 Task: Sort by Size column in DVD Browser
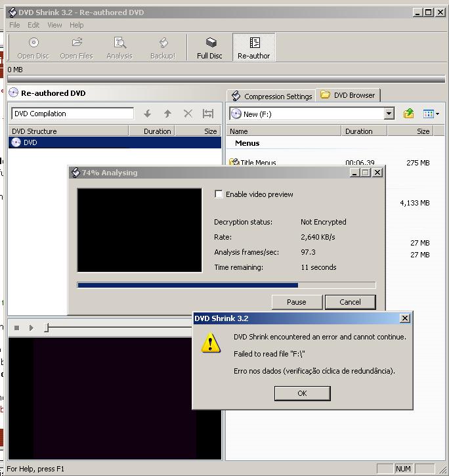pyautogui.click(x=410, y=131)
